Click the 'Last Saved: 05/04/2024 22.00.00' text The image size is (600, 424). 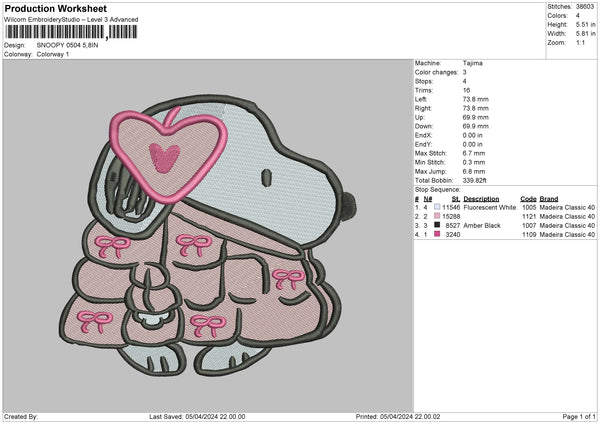click(x=197, y=416)
